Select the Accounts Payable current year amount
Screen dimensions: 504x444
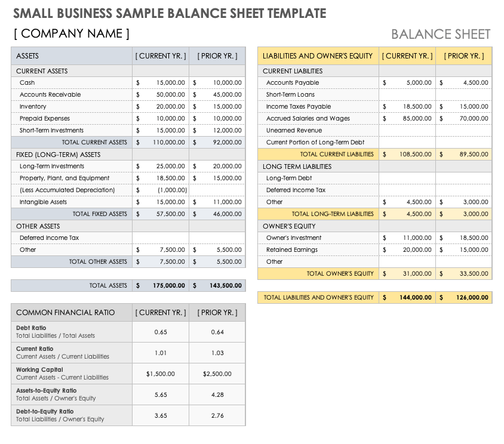[x=407, y=83]
